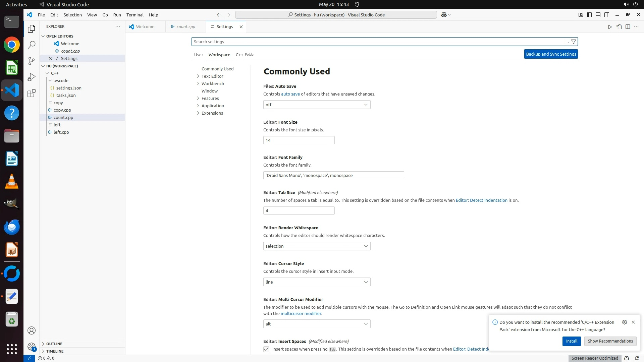This screenshot has height=362, width=644.
Task: Open the Accounts icon in activity bar
Action: [32, 330]
